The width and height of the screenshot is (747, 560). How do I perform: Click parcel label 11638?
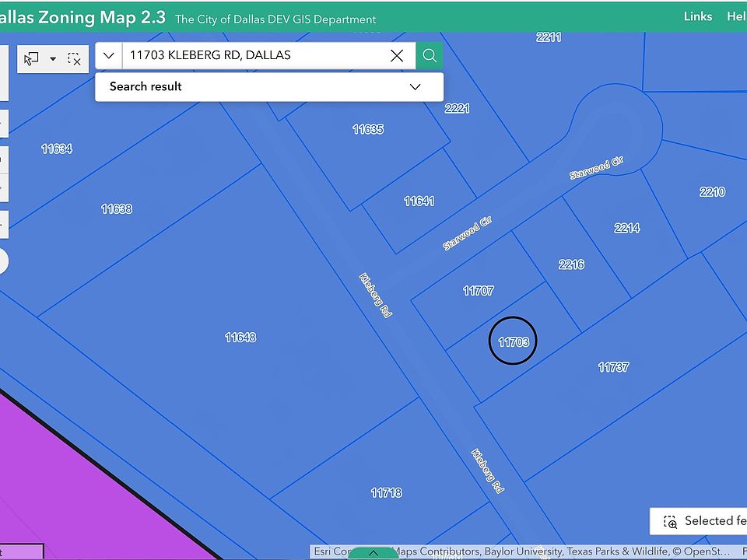tap(117, 208)
